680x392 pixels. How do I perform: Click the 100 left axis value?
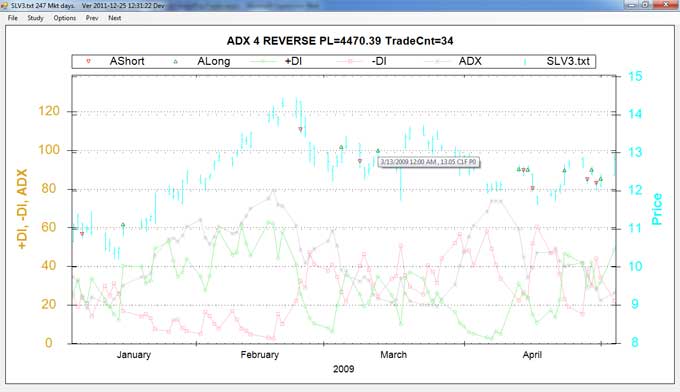coord(49,150)
